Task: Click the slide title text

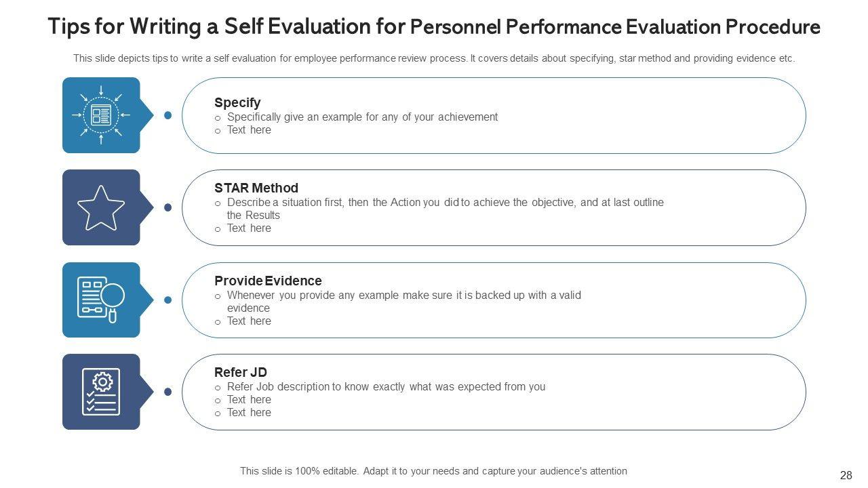Action: coord(434,27)
